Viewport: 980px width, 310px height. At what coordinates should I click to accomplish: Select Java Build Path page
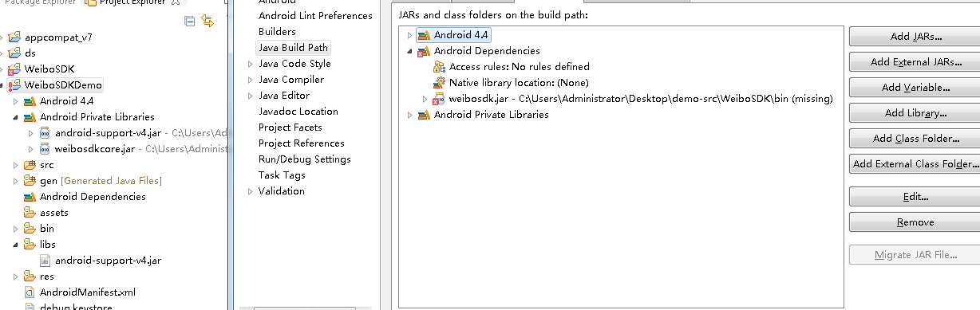click(293, 48)
